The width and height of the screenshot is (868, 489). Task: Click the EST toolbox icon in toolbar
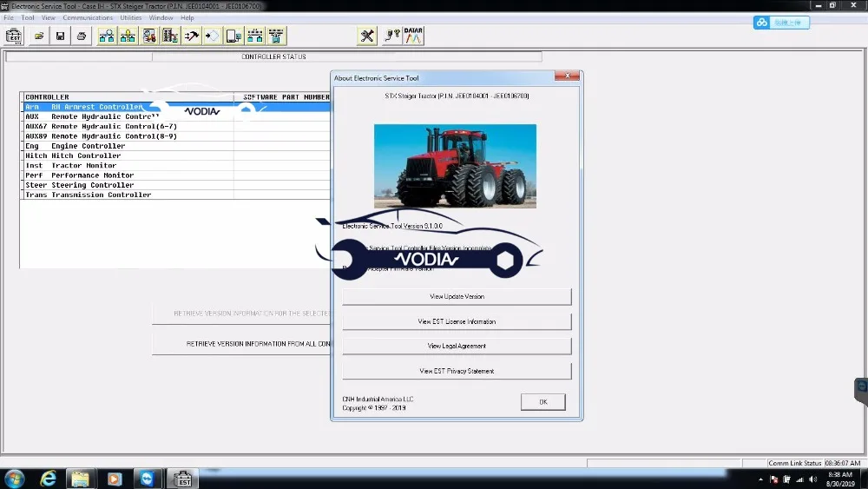click(14, 36)
